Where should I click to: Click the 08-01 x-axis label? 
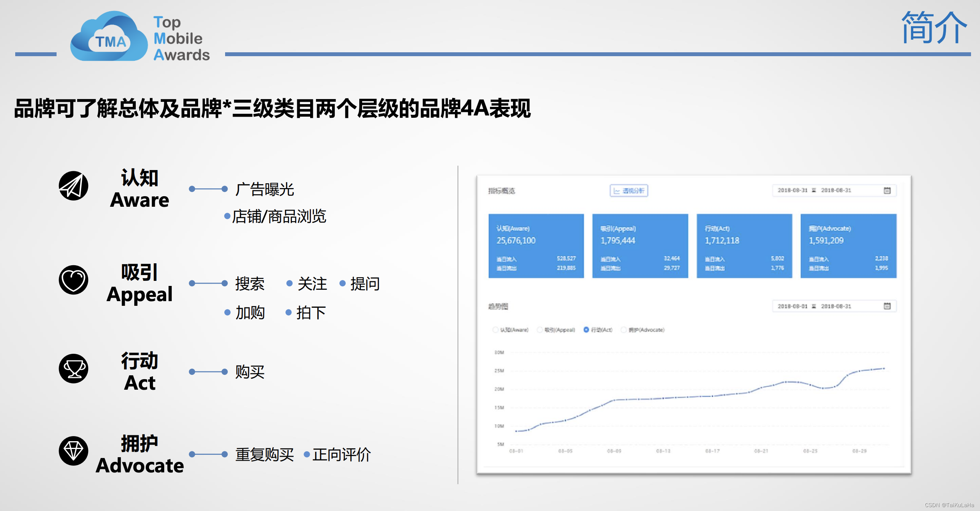[516, 451]
